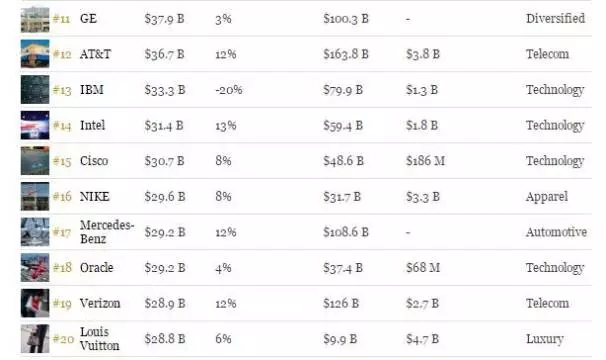Open the Mercedes-Benz brand link
The width and height of the screenshot is (606, 360).
coord(107,232)
